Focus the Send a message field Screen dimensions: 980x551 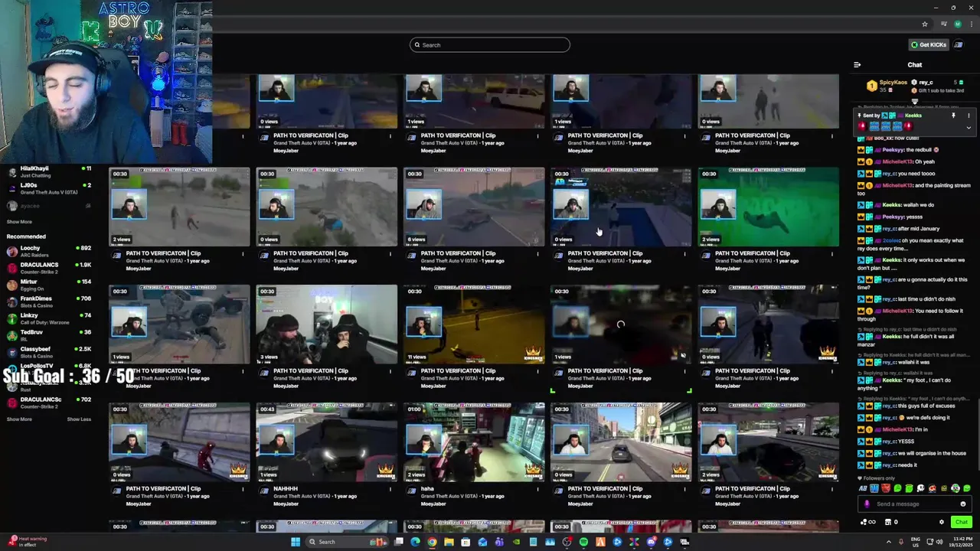click(x=915, y=504)
